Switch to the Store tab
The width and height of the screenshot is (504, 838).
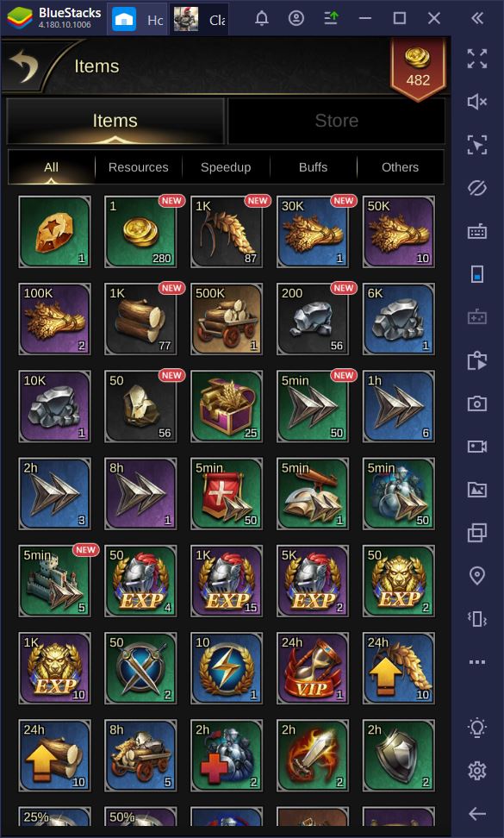[336, 121]
